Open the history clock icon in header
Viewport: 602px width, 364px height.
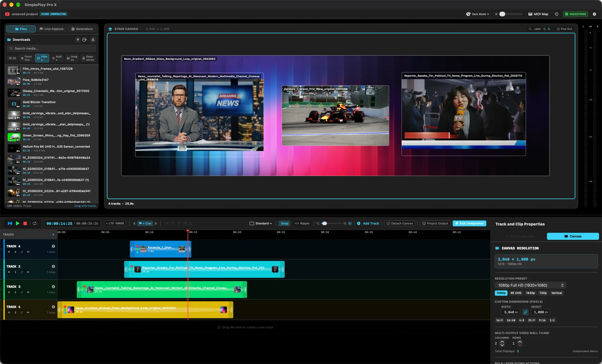click(x=556, y=14)
